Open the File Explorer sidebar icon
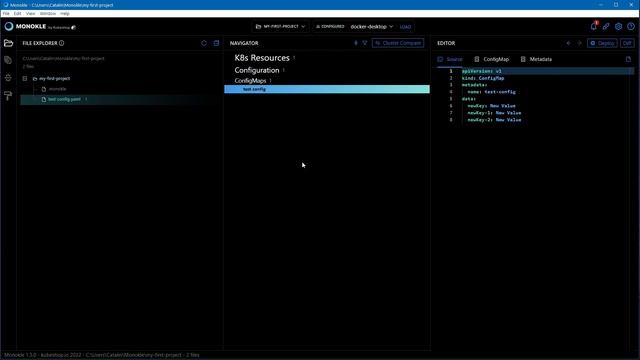The width and height of the screenshot is (640, 360). 8,43
